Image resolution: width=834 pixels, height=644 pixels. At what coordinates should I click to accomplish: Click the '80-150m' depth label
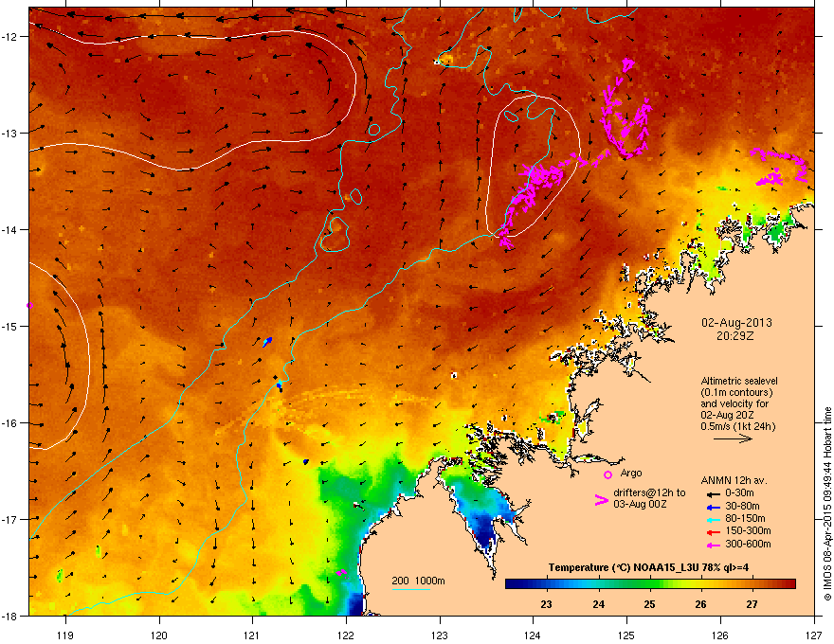click(x=745, y=519)
